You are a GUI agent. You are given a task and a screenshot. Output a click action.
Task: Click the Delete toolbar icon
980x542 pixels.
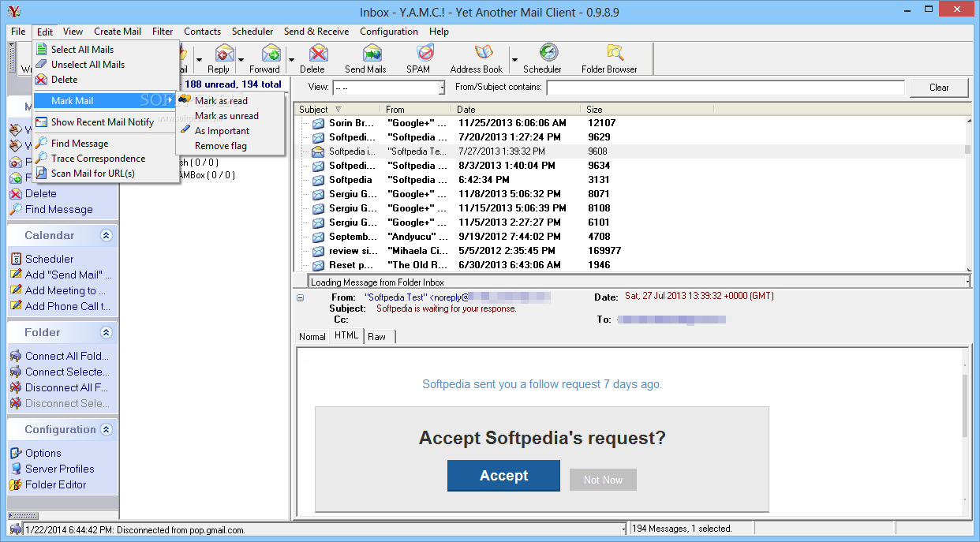pos(318,53)
